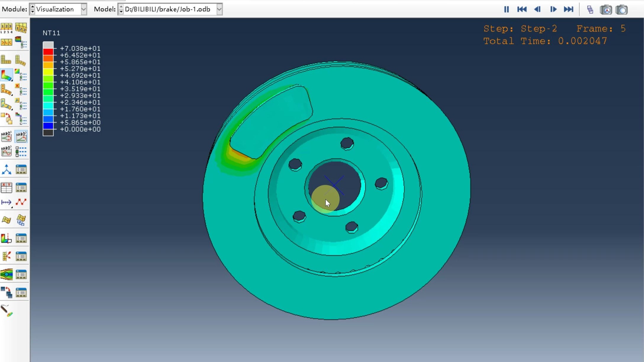
Task: Select the paintbrush color code tool
Action: coord(7,311)
